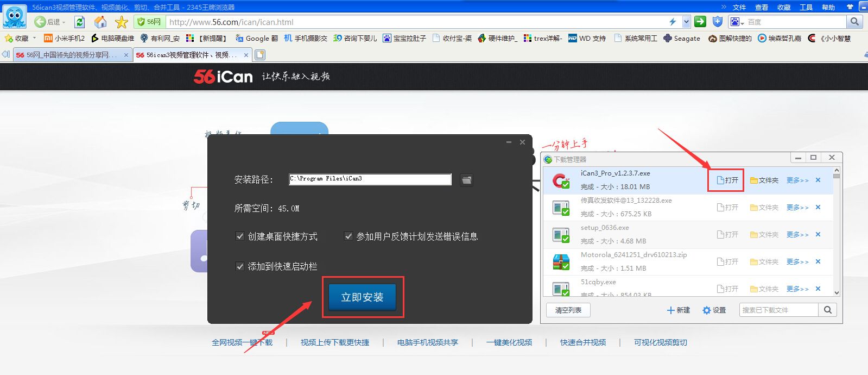Uncheck 创建桌面快捷方式 checkbox
The image size is (868, 375).
coord(239,236)
